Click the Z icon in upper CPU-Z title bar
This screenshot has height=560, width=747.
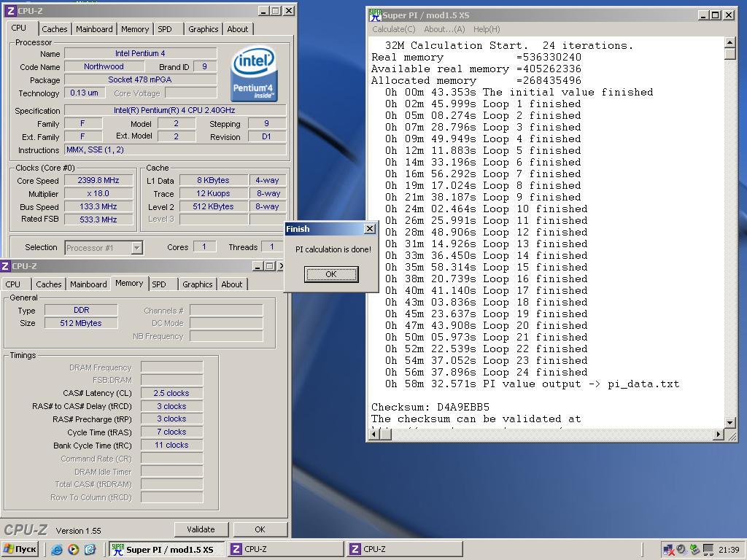point(10,10)
